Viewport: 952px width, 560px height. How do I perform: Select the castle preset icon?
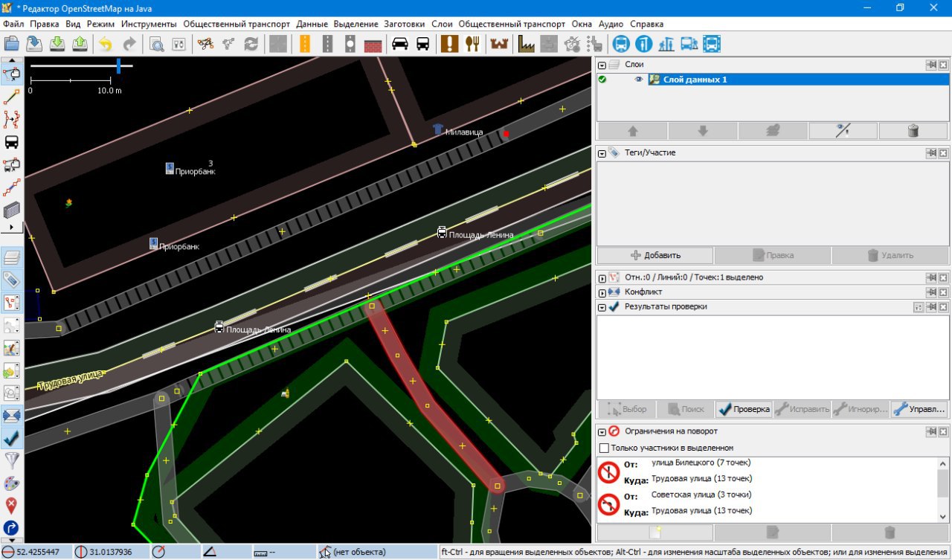(x=498, y=44)
